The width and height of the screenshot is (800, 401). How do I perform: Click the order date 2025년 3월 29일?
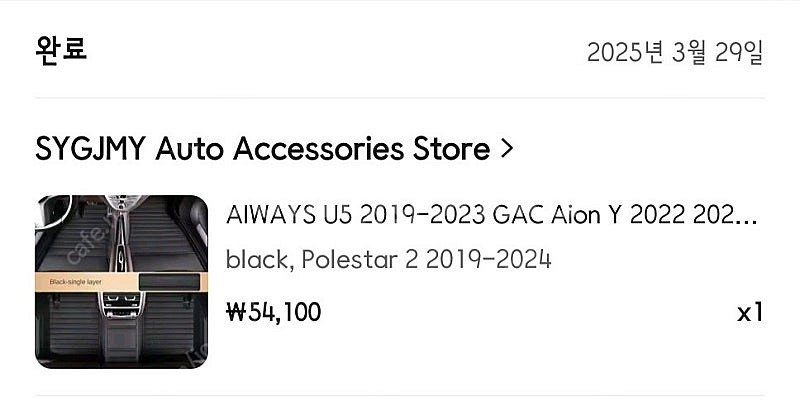675,53
